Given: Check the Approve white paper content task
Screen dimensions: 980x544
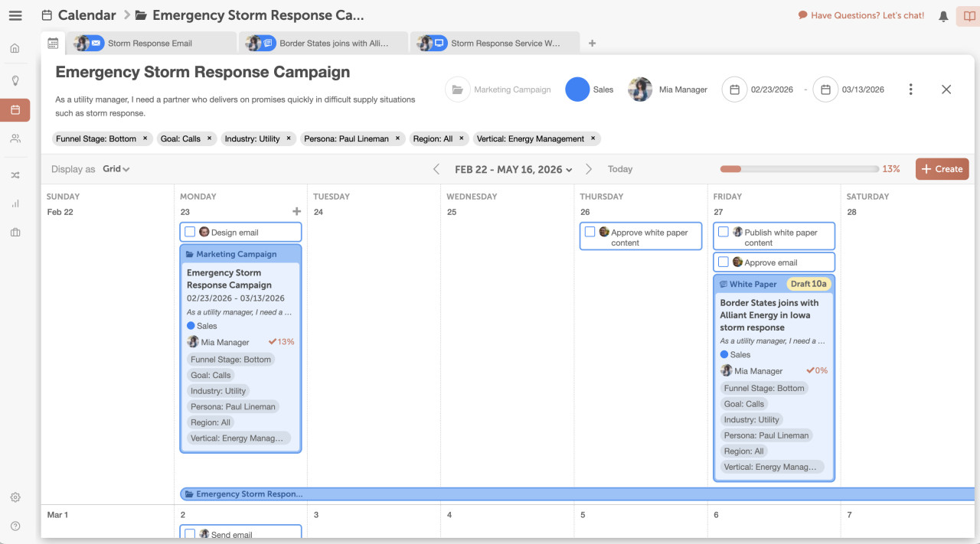Looking at the screenshot, I should click(590, 232).
